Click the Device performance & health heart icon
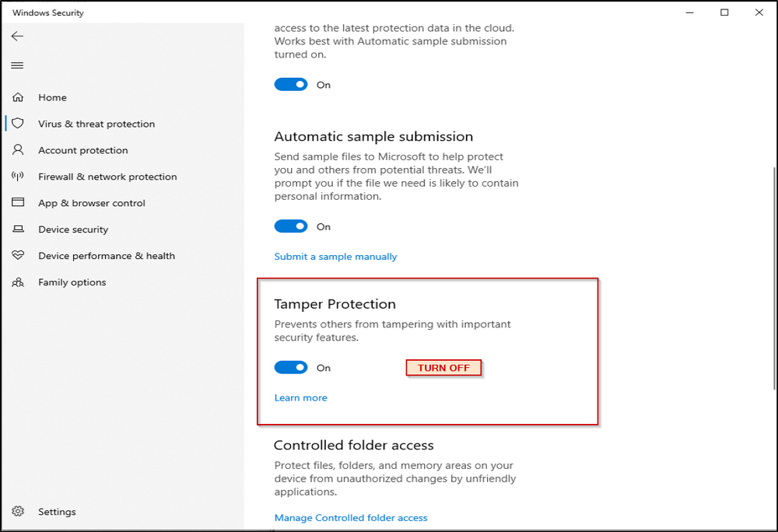This screenshot has width=778, height=532. (x=17, y=256)
